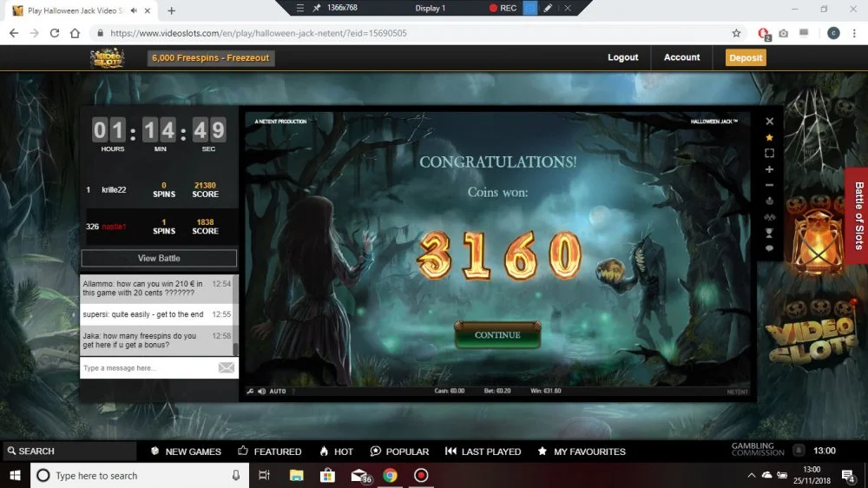
Task: Open the POPULAR games menu
Action: 399,452
